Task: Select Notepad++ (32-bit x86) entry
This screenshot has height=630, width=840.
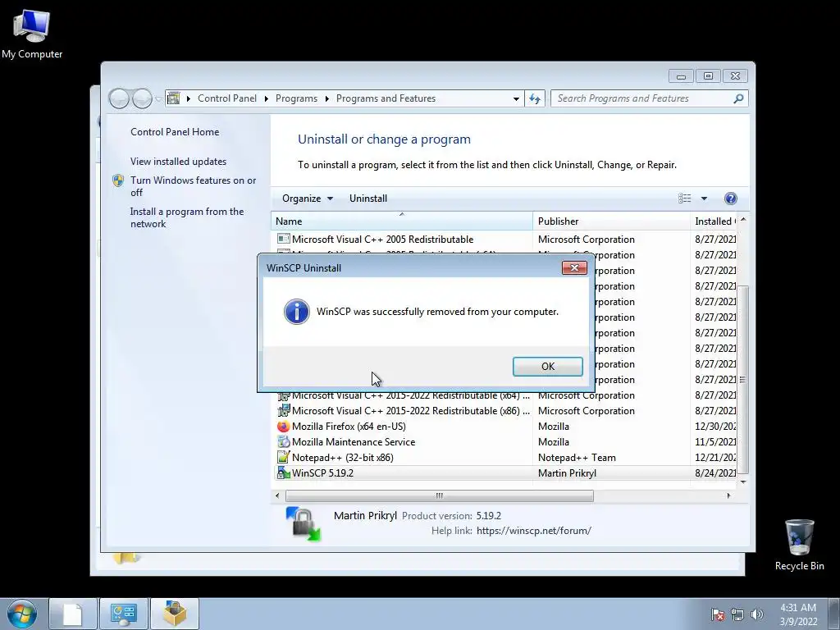Action: coord(505,458)
